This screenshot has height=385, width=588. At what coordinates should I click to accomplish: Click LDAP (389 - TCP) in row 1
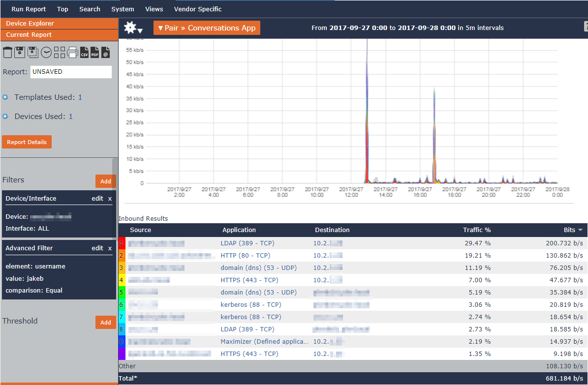pos(248,243)
